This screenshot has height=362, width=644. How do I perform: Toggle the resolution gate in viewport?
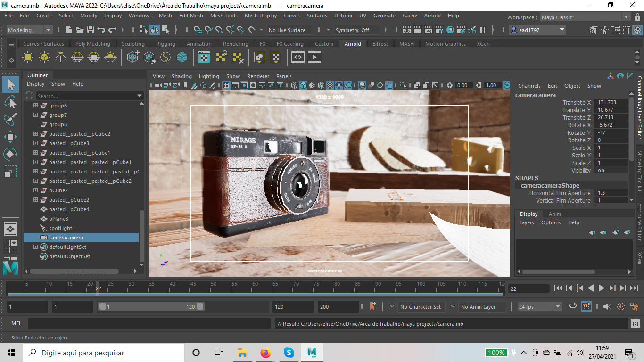point(244,85)
